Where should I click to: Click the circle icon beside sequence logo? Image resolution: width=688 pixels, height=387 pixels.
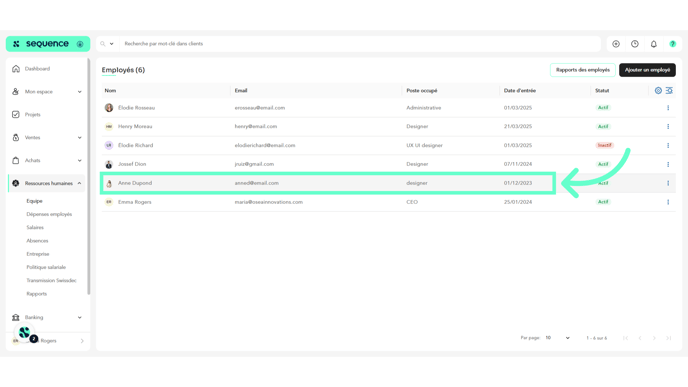click(80, 44)
